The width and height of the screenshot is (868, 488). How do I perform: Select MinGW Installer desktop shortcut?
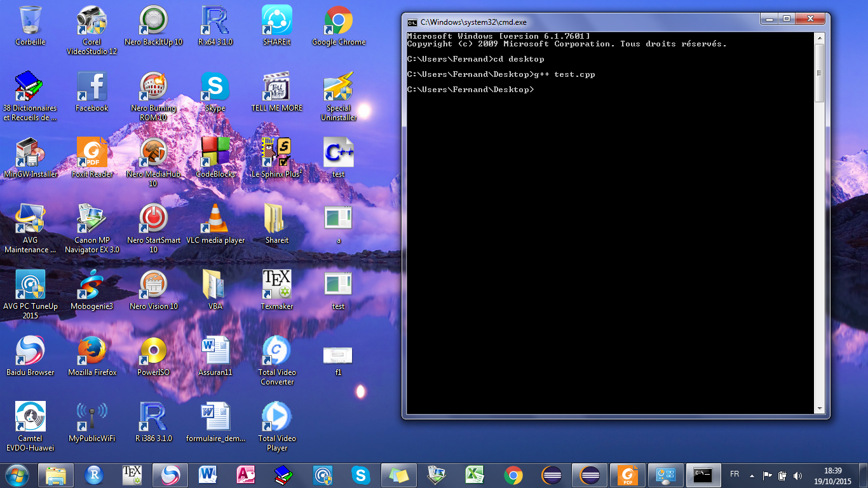[31, 158]
